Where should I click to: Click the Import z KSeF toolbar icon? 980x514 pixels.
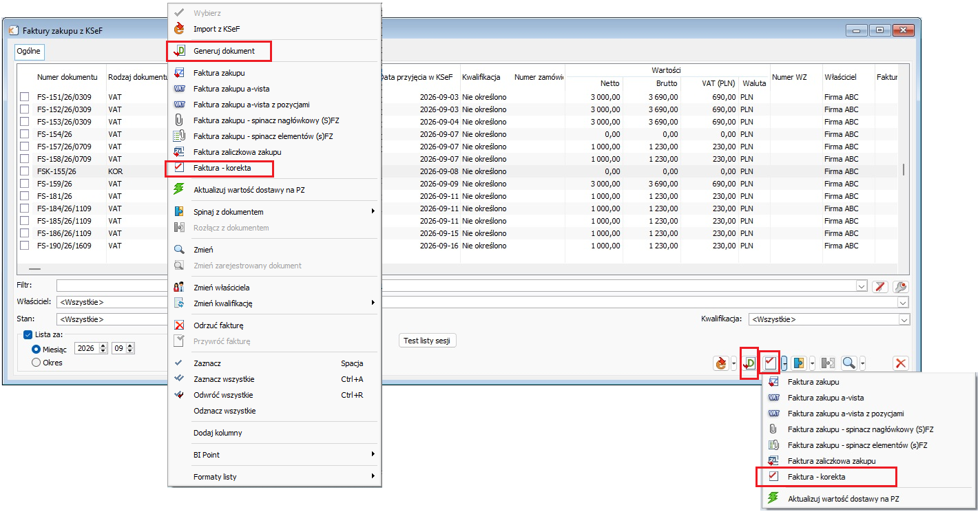click(721, 363)
